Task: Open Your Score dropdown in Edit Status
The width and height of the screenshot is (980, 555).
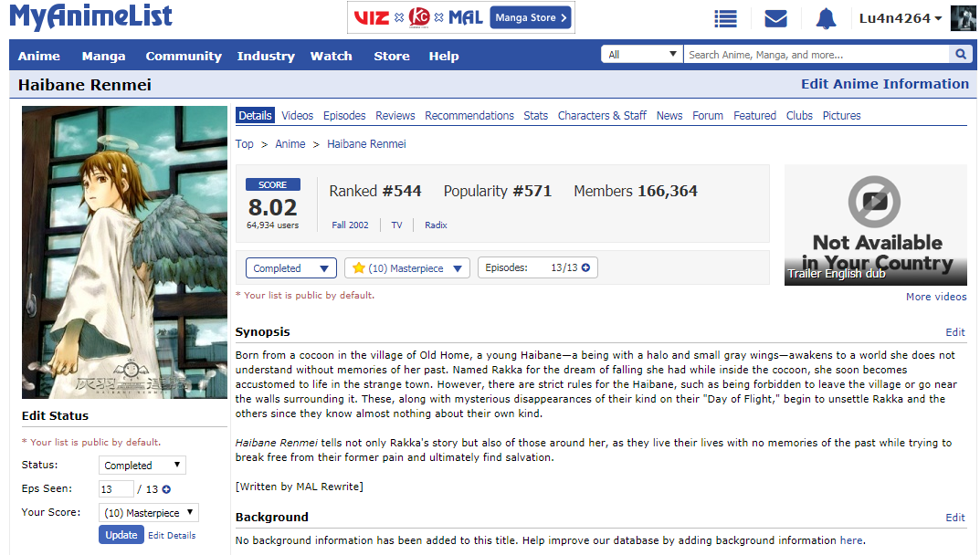Action: (149, 513)
